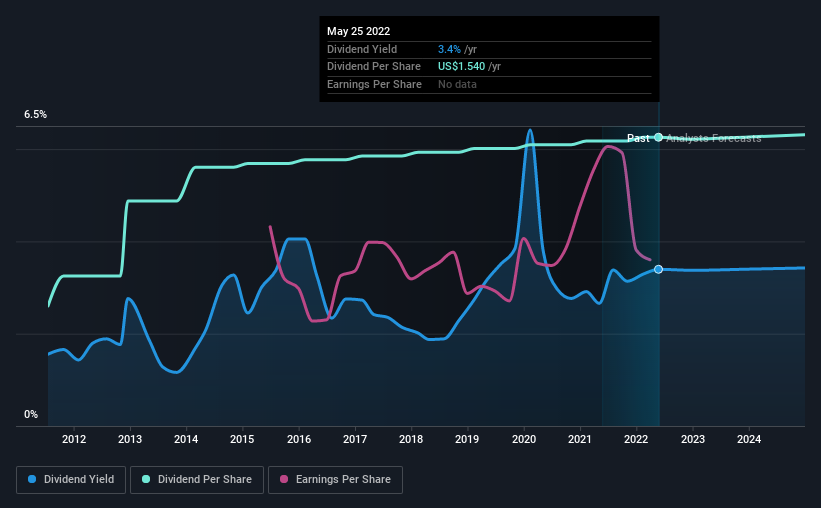Click the Past label on chart
The height and width of the screenshot is (508, 821).
pyautogui.click(x=638, y=138)
